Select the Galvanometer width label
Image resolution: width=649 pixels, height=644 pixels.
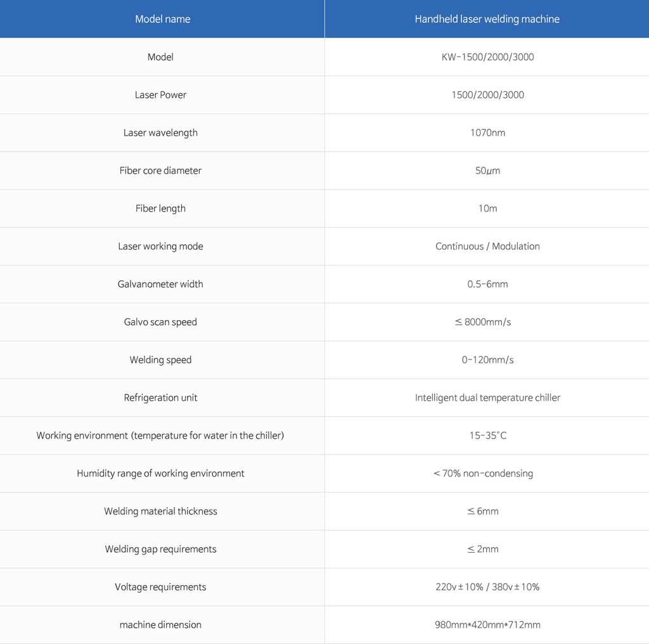tap(160, 285)
